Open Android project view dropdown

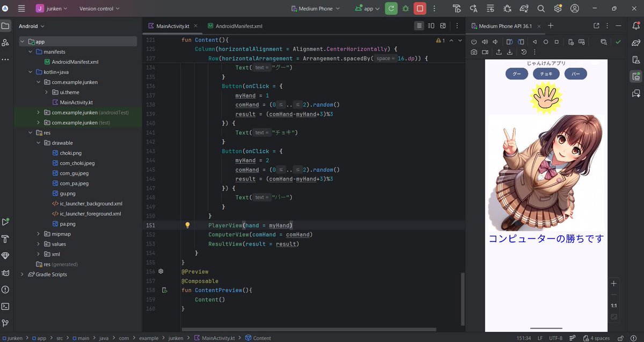(31, 26)
